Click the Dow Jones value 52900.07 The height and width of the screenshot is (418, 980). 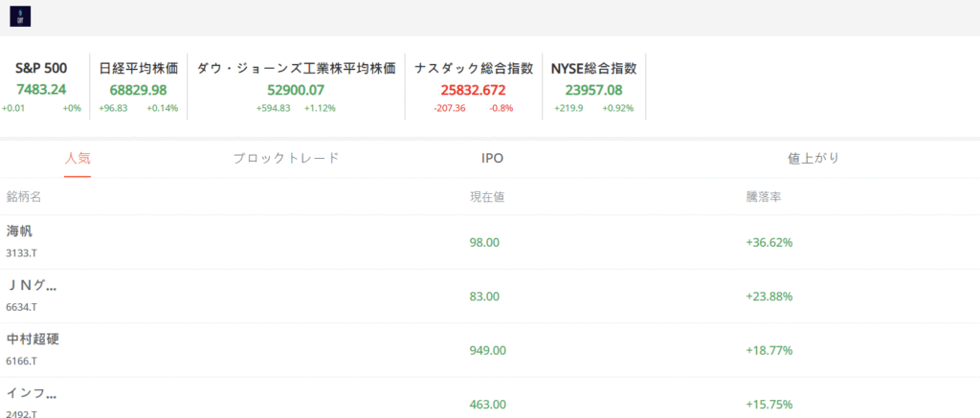[x=297, y=89]
